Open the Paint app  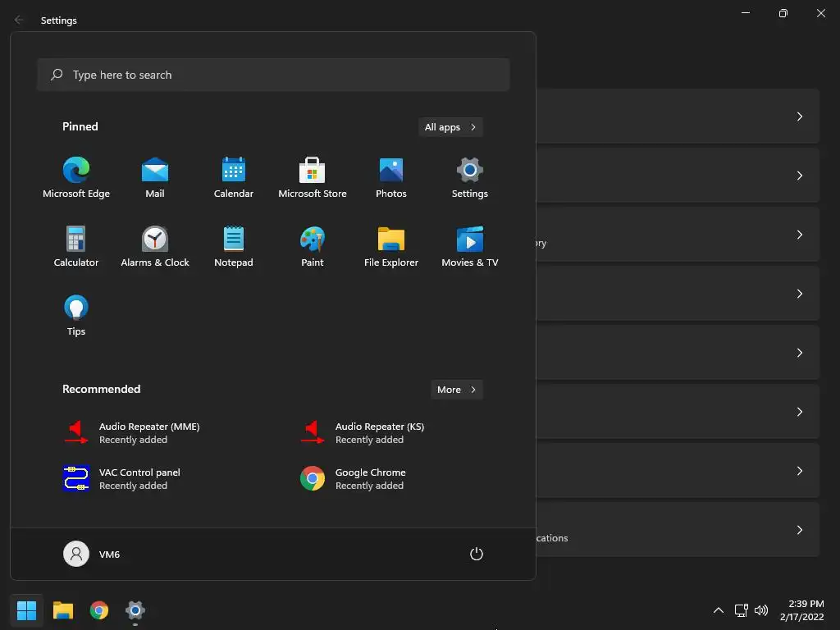click(x=313, y=246)
